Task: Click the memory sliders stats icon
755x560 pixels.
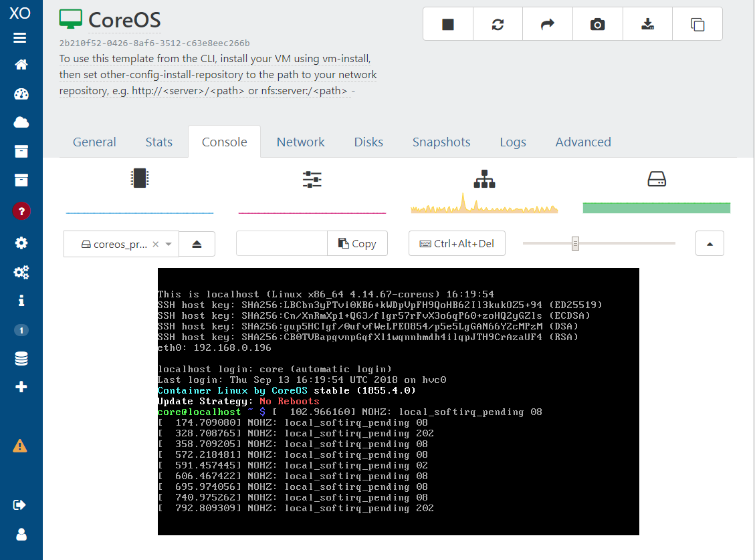Action: 312,180
